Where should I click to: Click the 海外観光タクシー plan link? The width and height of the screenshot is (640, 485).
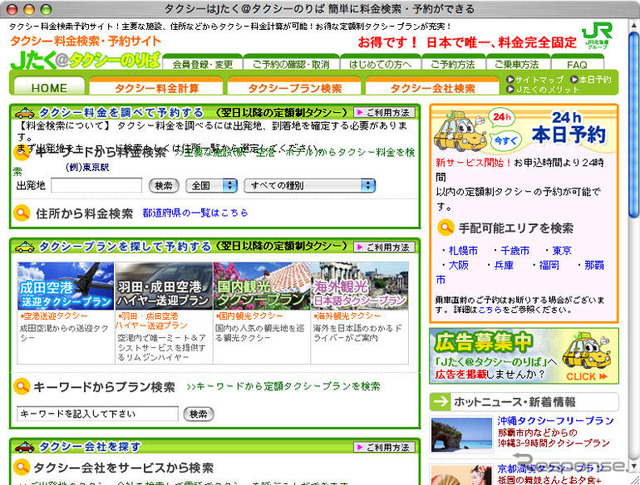[349, 316]
